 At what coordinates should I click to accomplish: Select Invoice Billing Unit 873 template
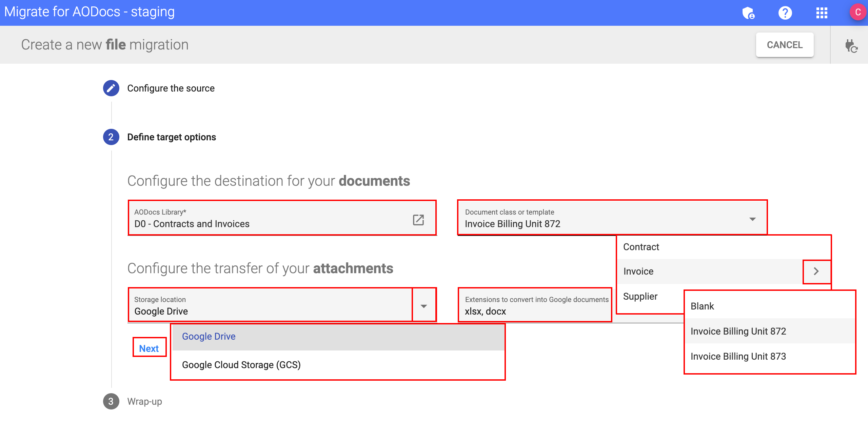pyautogui.click(x=738, y=356)
